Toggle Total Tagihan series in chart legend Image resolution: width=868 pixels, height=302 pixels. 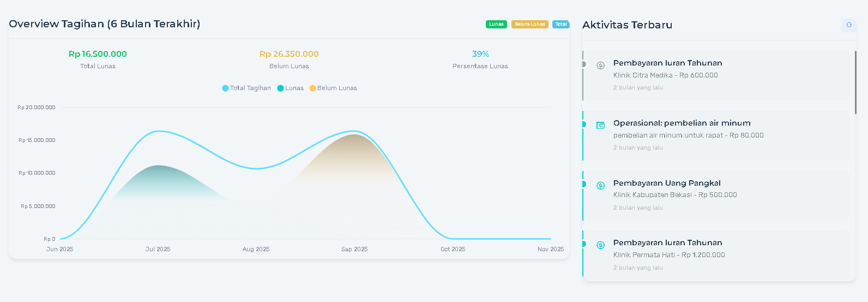tap(246, 88)
